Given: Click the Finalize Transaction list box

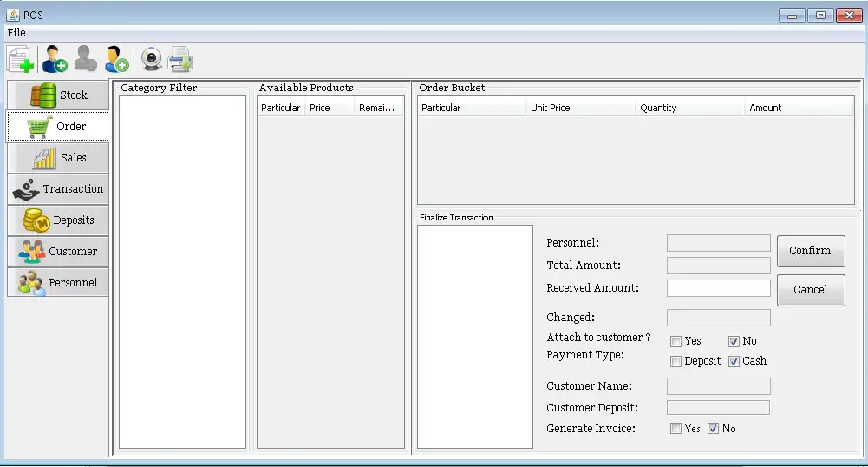Looking at the screenshot, I should click(475, 336).
